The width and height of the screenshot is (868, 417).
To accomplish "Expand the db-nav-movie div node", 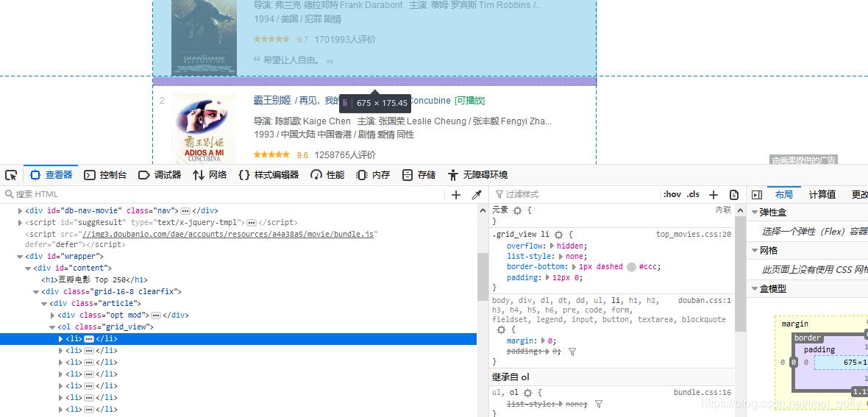I will pos(21,211).
